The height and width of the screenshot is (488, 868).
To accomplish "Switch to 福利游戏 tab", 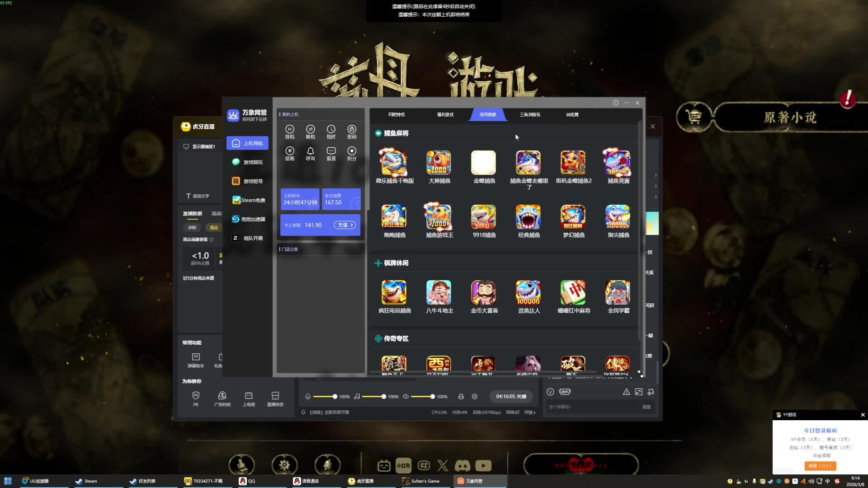I will 445,115.
